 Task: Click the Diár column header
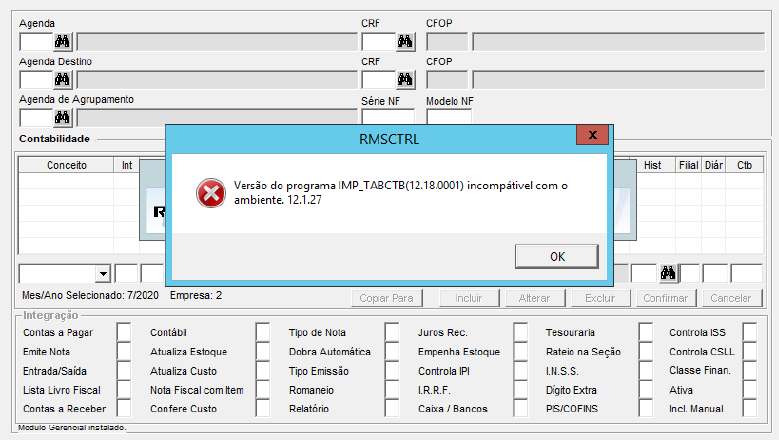point(713,165)
